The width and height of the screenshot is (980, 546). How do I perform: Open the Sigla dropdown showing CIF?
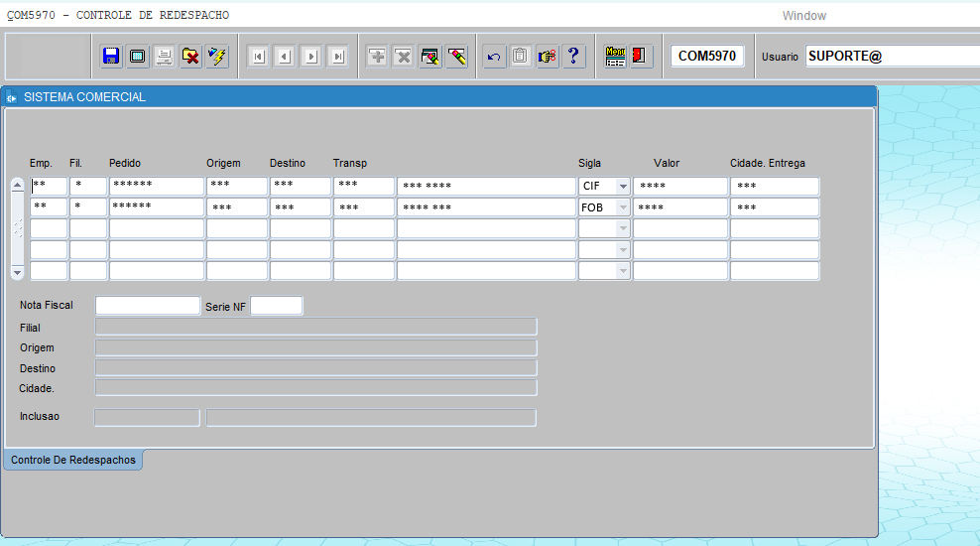pyautogui.click(x=622, y=187)
